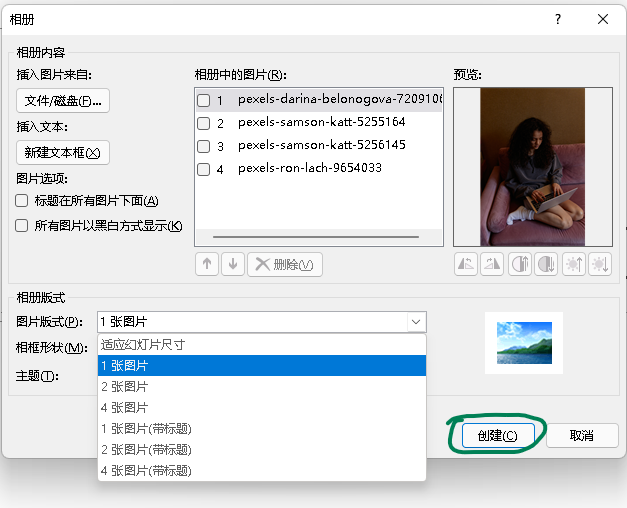
Task: Click the preview photo of woman with laptop
Action: point(532,167)
